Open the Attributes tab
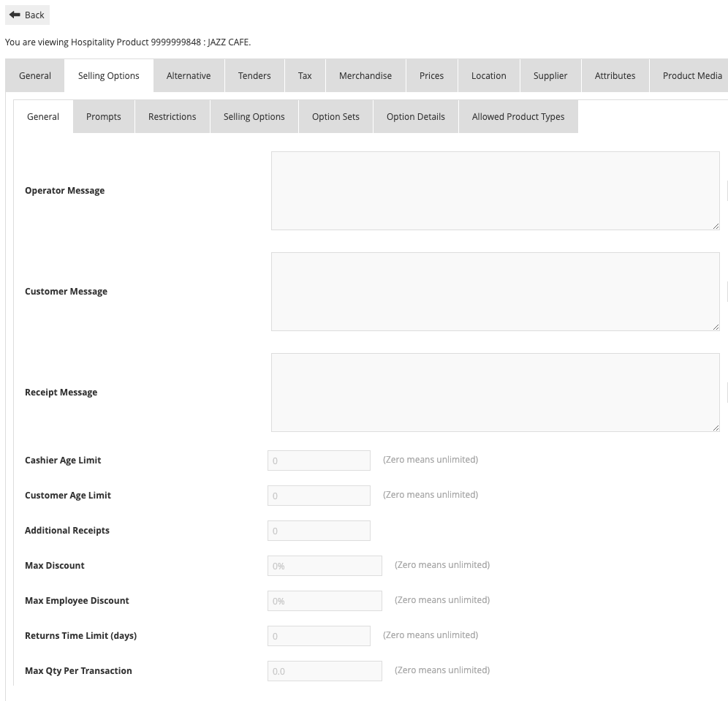This screenshot has width=728, height=701. 615,76
